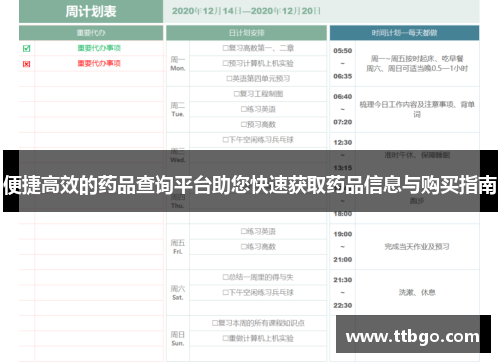Toggle the green checked box beside 重要代办事项

[27, 48]
